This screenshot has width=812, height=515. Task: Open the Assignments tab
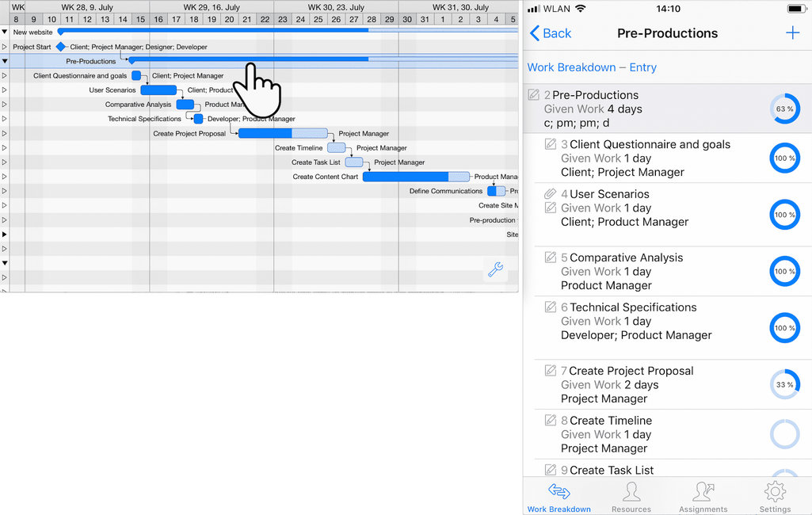pyautogui.click(x=703, y=491)
